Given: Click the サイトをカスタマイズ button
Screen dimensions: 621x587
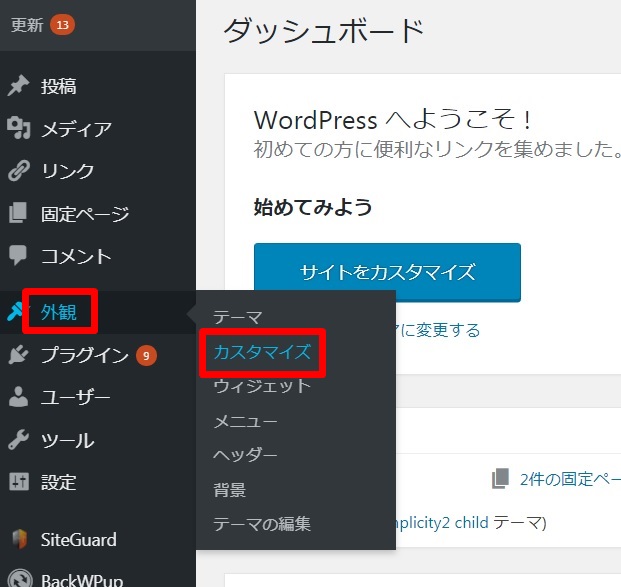Looking at the screenshot, I should pos(387,272).
